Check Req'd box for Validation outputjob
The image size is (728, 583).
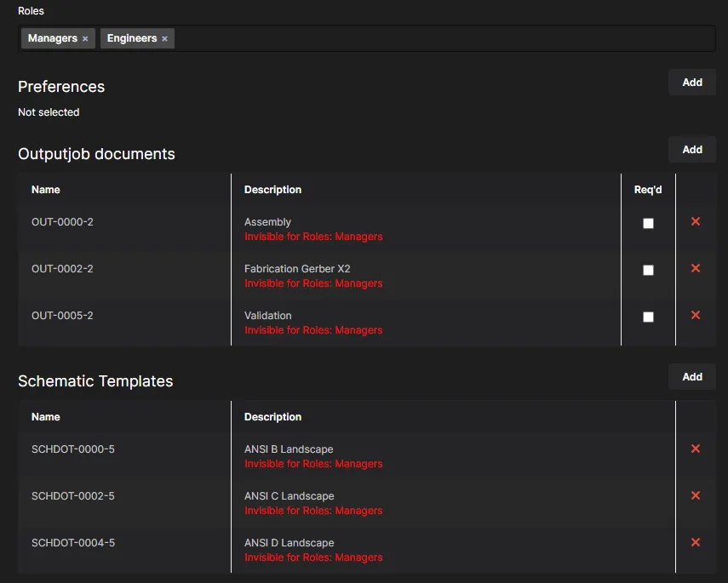648,317
